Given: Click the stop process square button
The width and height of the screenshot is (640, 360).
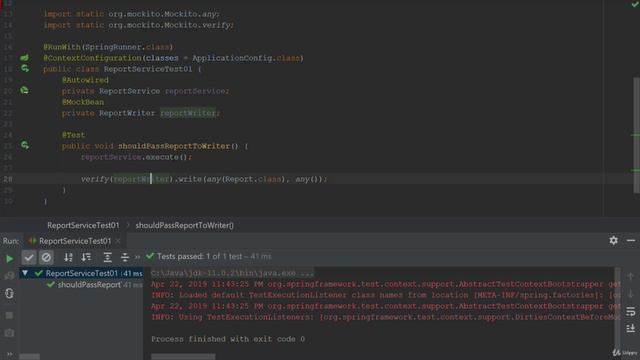Looking at the screenshot, I should (9, 315).
